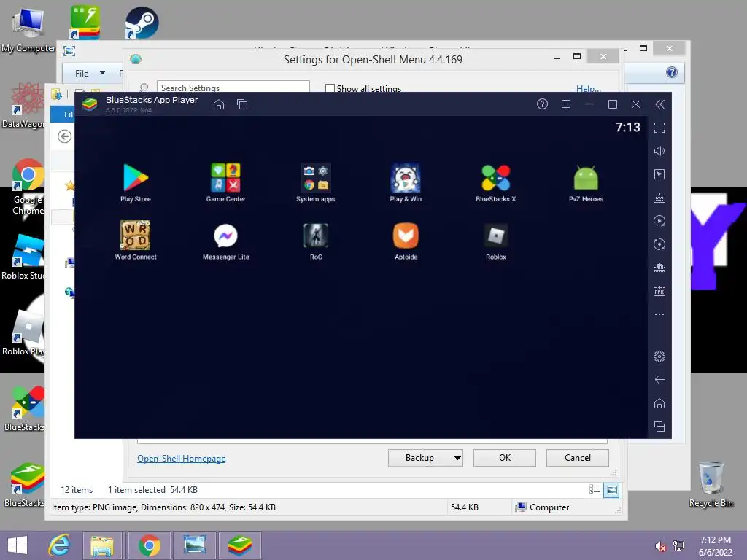Click the Install APK icon in sidebar
This screenshot has height=560, width=747.
point(659,291)
